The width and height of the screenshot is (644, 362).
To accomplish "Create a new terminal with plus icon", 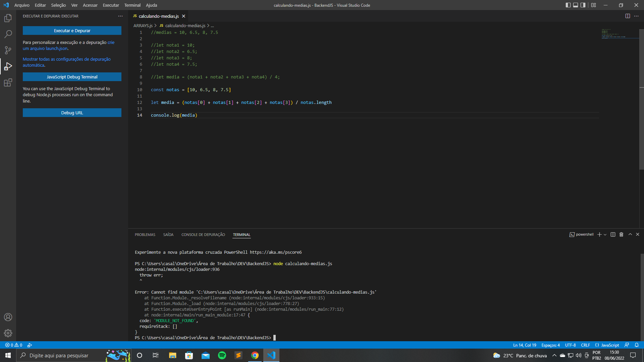I will point(599,235).
